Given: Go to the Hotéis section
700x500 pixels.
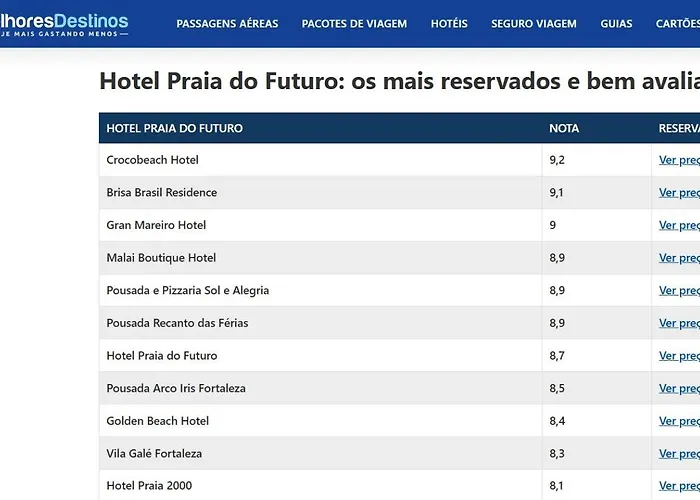Looking at the screenshot, I should coord(449,24).
